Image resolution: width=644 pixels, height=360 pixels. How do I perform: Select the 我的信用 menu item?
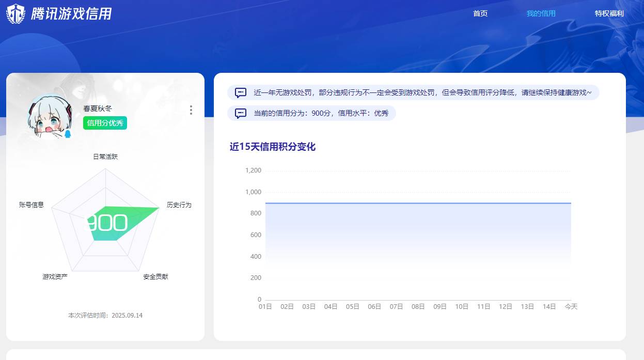coord(541,13)
